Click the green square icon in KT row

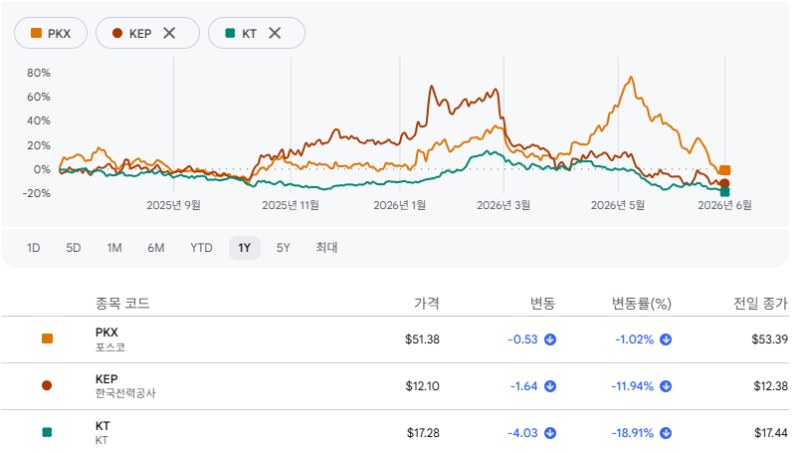tap(47, 433)
